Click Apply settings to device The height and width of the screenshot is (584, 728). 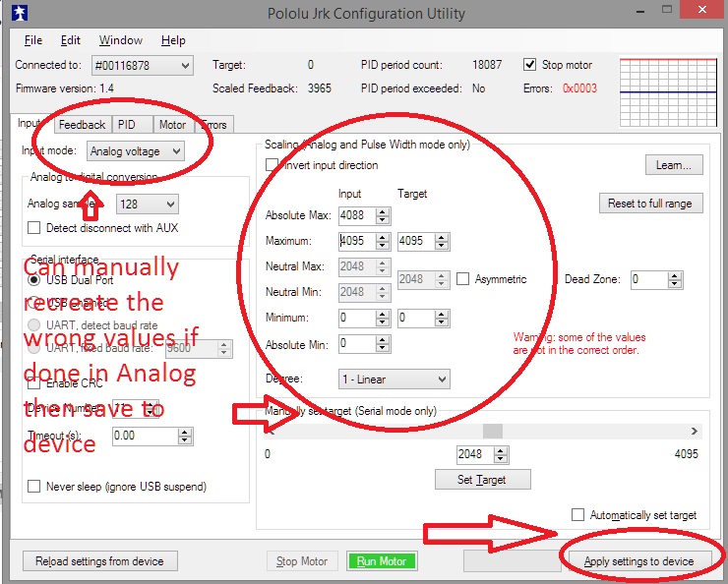coord(639,561)
